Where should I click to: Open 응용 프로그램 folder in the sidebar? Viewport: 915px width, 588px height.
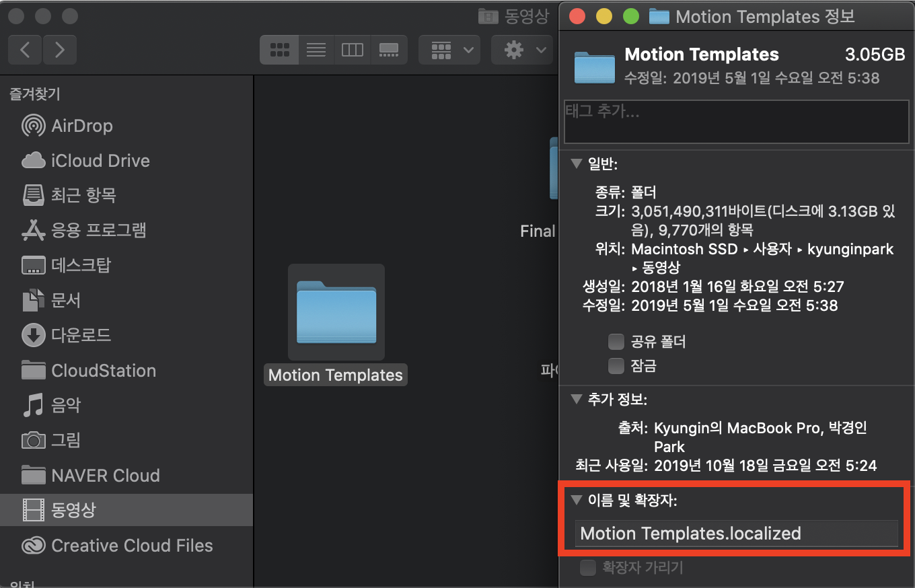tap(126, 231)
